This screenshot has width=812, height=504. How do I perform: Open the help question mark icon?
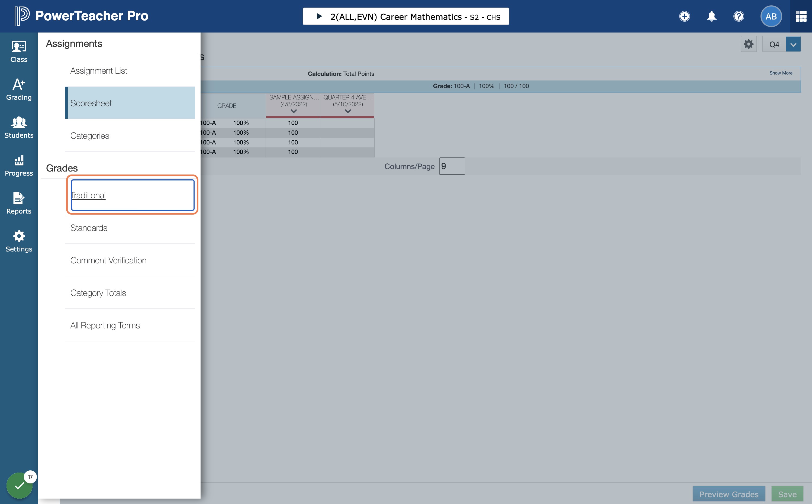[739, 16]
